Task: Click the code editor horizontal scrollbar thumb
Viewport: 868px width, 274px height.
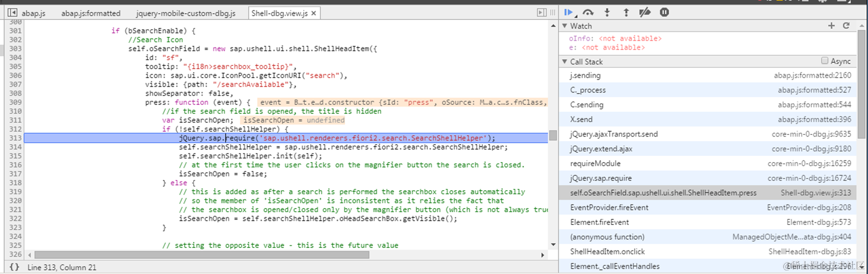Action: (x=202, y=255)
